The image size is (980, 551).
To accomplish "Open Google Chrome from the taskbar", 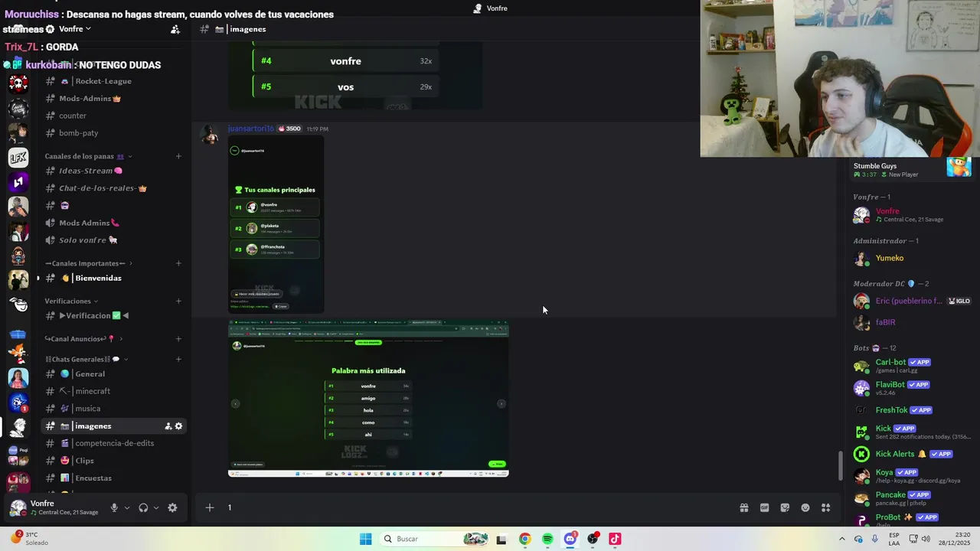I will click(x=524, y=539).
